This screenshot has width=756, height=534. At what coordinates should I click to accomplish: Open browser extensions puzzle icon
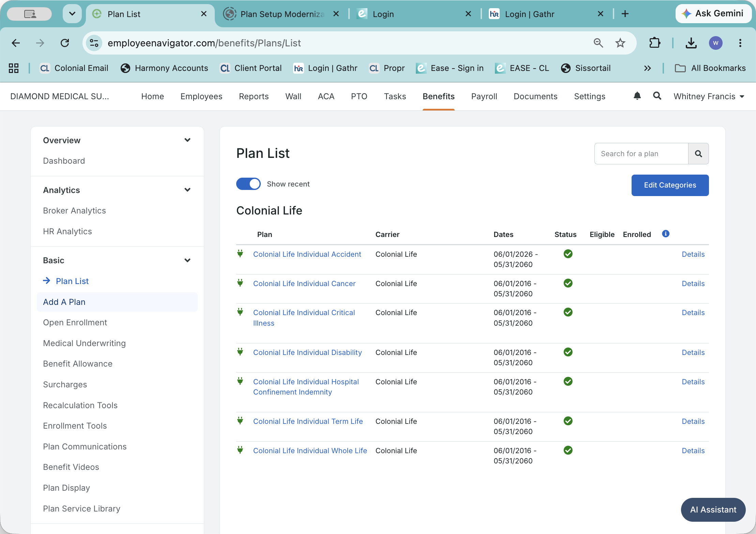[655, 43]
